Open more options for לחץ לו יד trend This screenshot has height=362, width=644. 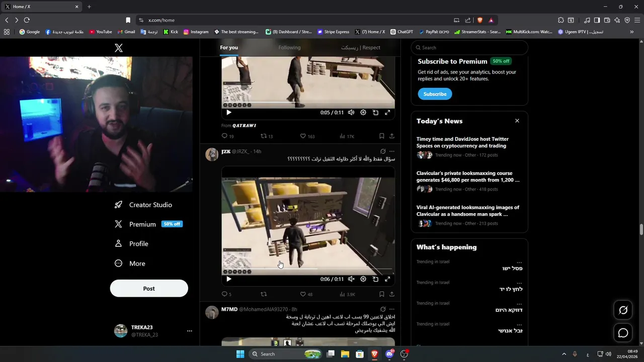[519, 283]
